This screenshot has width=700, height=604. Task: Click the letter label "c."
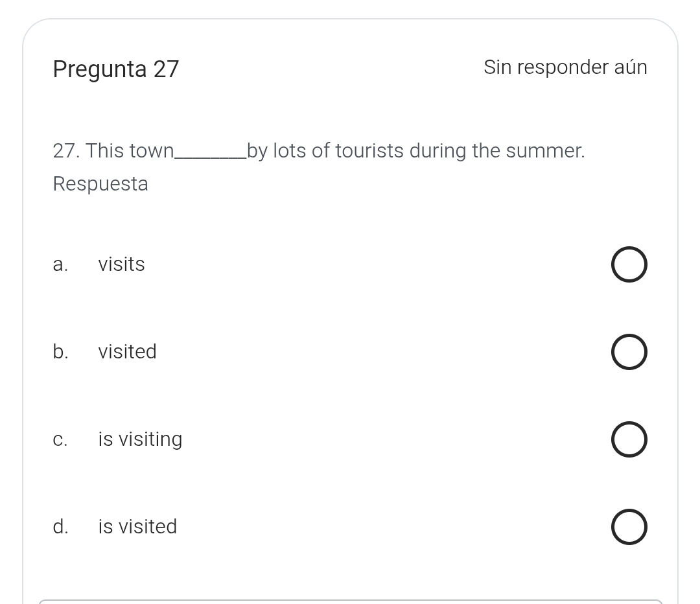(x=60, y=439)
